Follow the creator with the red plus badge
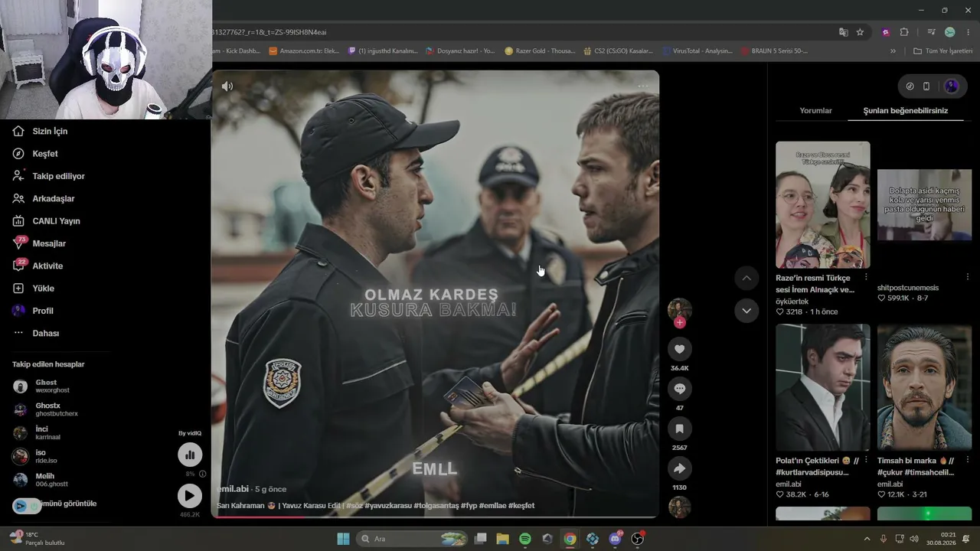 (680, 323)
